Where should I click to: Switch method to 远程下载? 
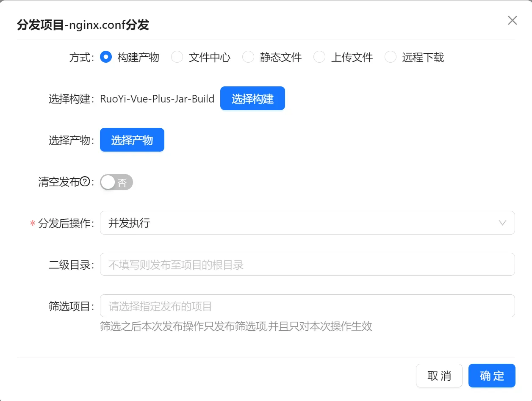tap(391, 57)
